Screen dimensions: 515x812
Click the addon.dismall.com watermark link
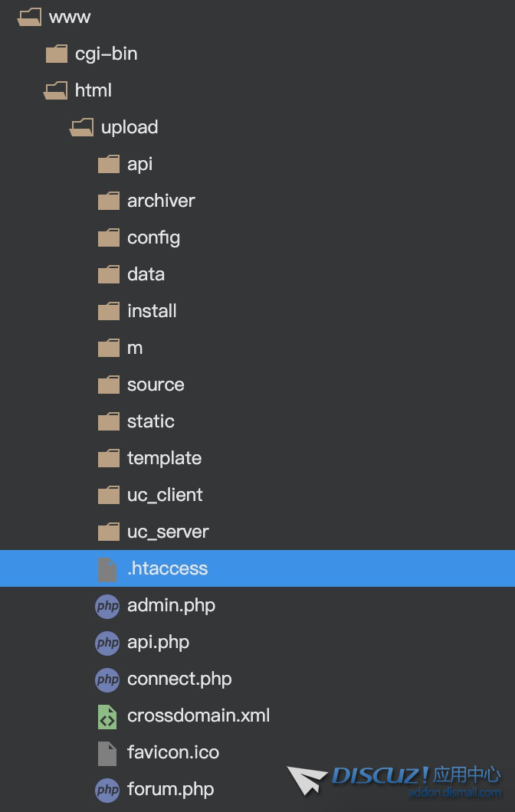click(454, 794)
